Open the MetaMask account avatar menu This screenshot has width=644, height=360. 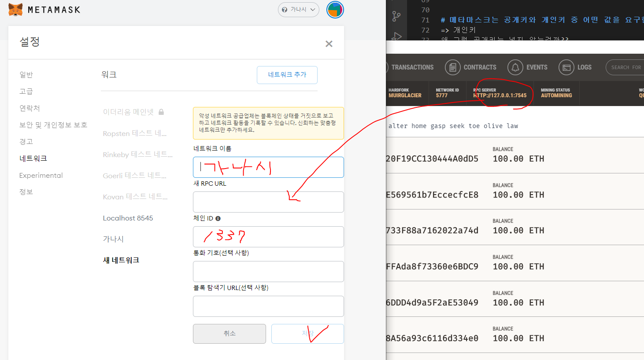[x=335, y=10]
